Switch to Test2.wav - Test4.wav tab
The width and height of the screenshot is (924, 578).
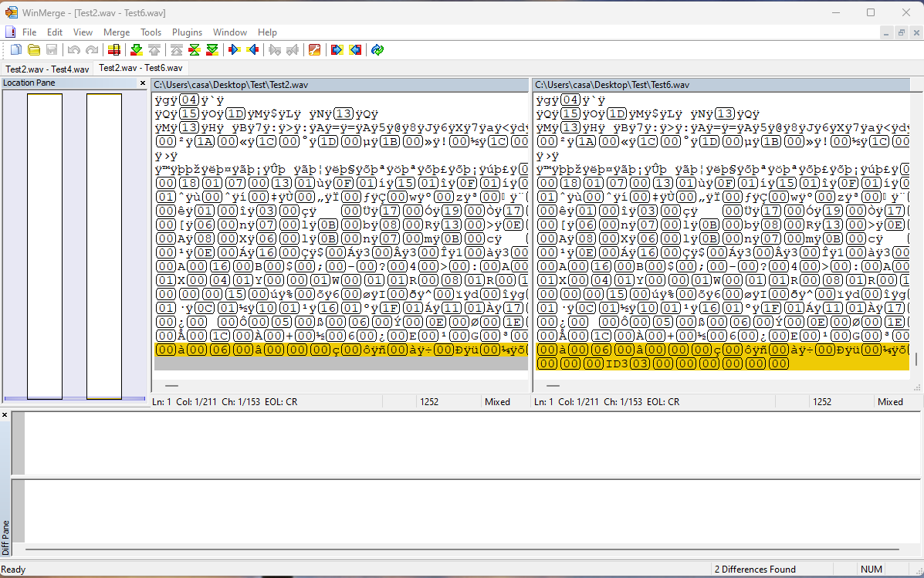click(47, 69)
